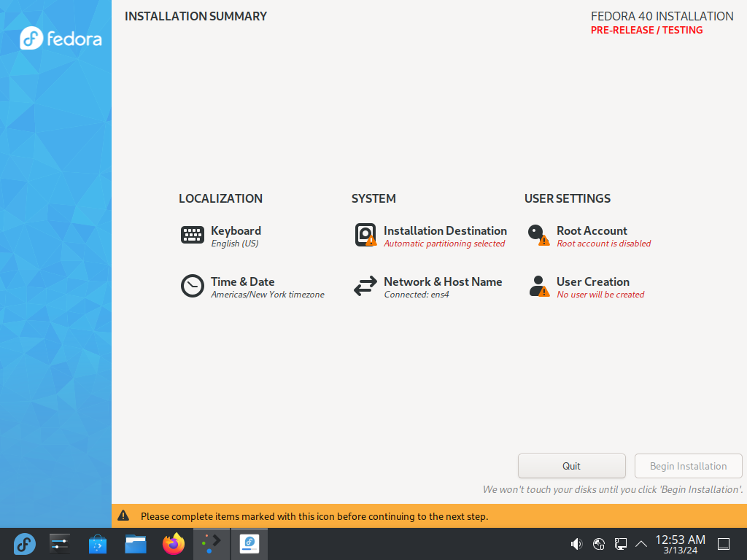Click the Show Desktop icon in the panel
Image resolution: width=747 pixels, height=560 pixels.
tap(724, 544)
